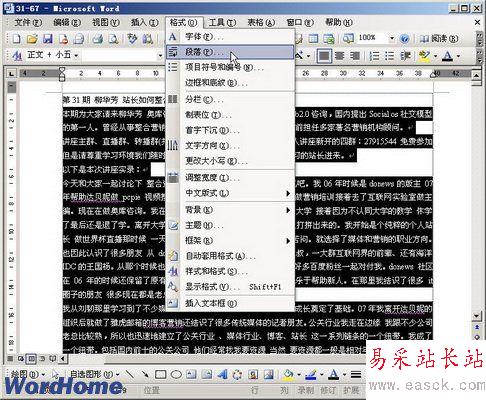Viewport: 486px width, 400px height.
Task: Click the Fill Color paint bucket
Action: (288, 375)
